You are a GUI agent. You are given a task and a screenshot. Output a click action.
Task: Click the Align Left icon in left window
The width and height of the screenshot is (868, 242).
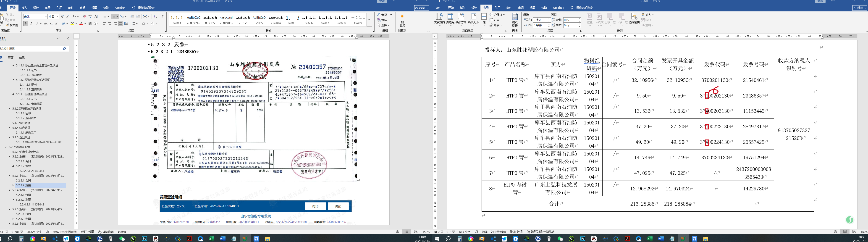click(x=105, y=24)
